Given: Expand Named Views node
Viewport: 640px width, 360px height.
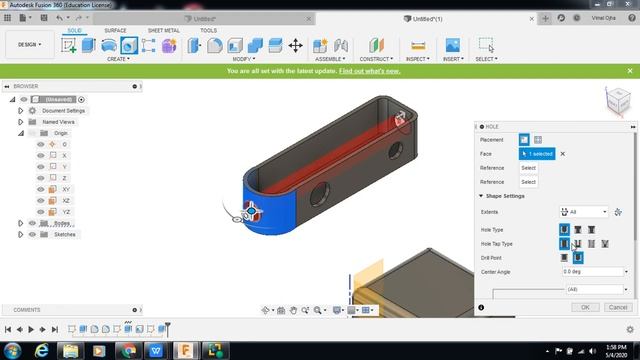Looking at the screenshot, I should click(x=20, y=122).
